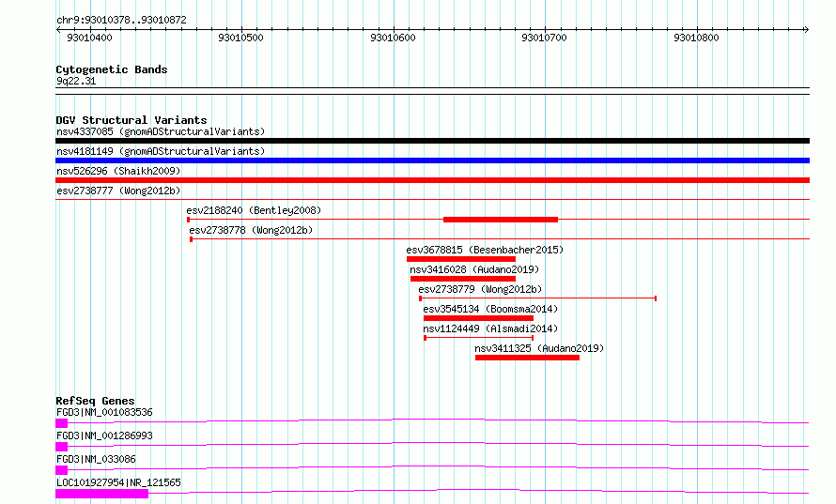Click the right arrow of the ruler

[x=806, y=29]
